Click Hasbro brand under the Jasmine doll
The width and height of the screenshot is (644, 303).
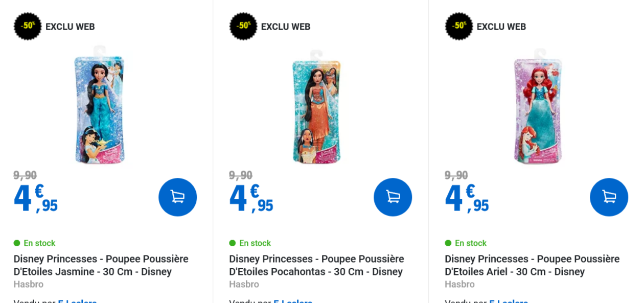pyautogui.click(x=29, y=284)
